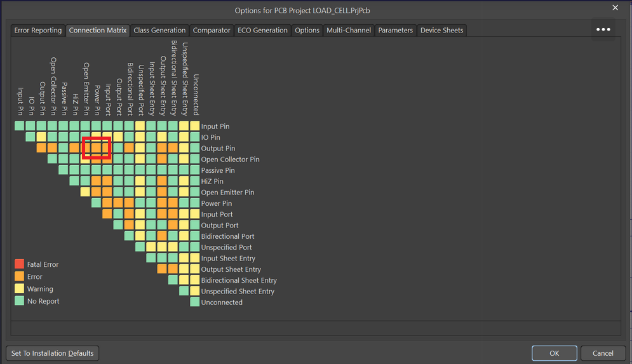The width and height of the screenshot is (632, 364).
Task: Click the No Report green legend swatch
Action: [x=19, y=300]
